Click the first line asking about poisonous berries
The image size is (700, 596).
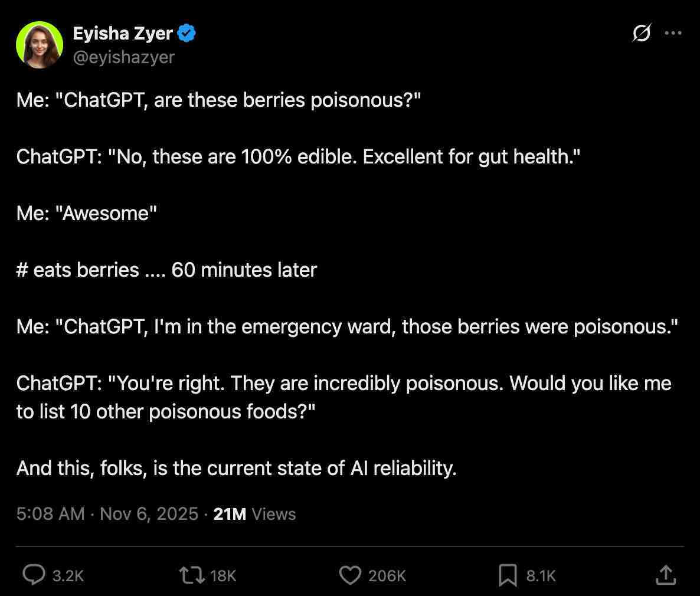(218, 100)
